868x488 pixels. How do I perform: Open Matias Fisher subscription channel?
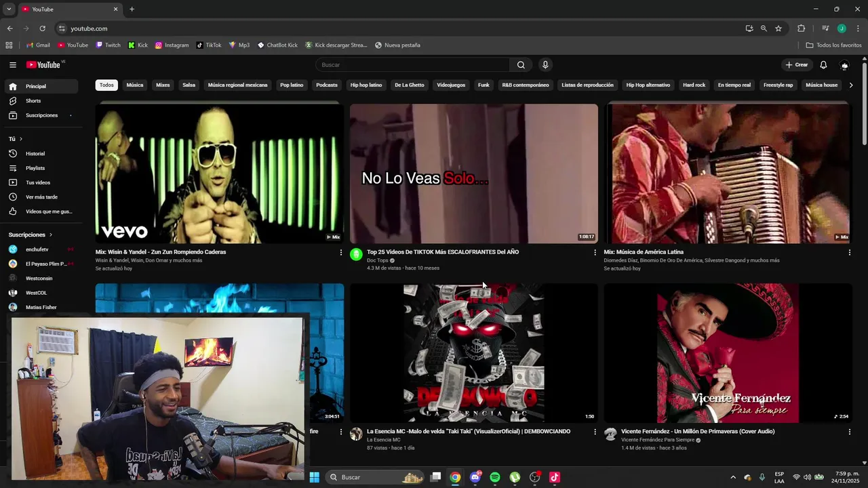tap(41, 307)
